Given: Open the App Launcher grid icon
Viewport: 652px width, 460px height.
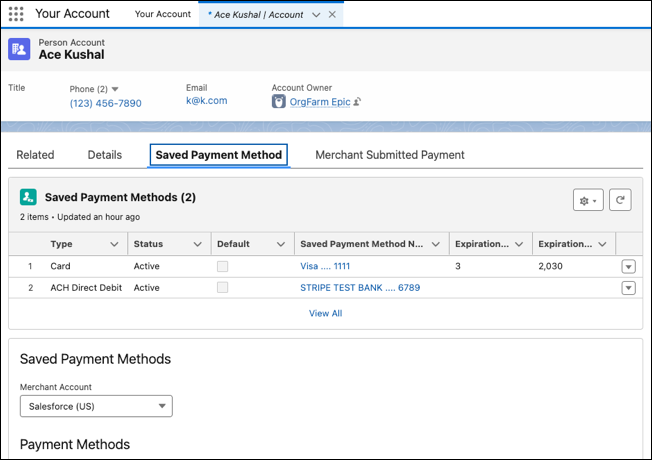Looking at the screenshot, I should point(16,14).
